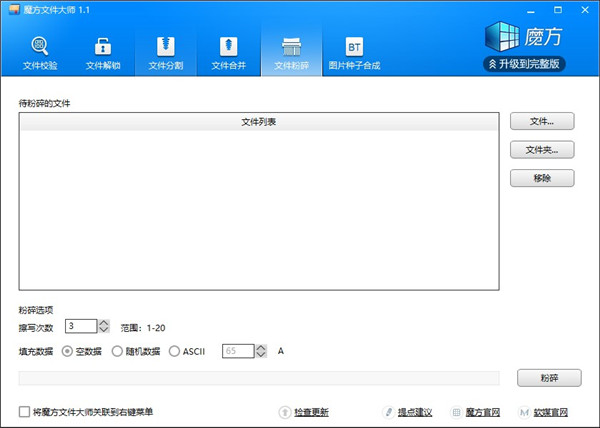Decrease the ASCII code value
The height and width of the screenshot is (428, 600).
coord(261,355)
